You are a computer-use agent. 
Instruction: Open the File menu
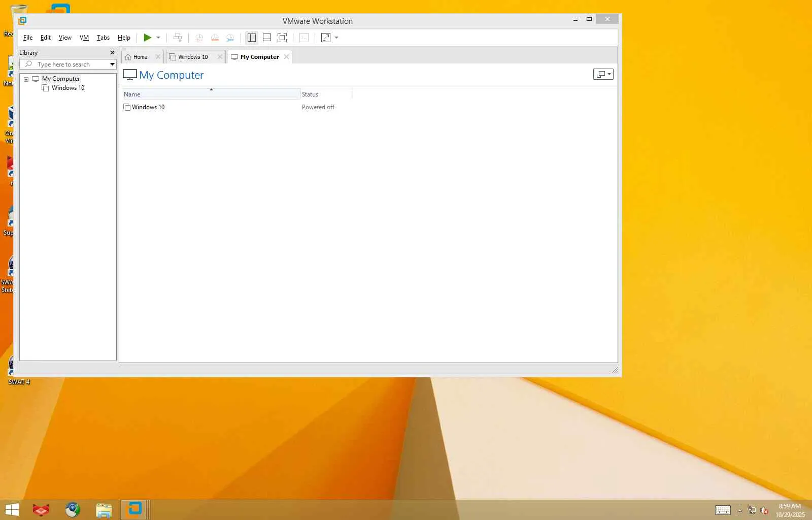pyautogui.click(x=28, y=38)
